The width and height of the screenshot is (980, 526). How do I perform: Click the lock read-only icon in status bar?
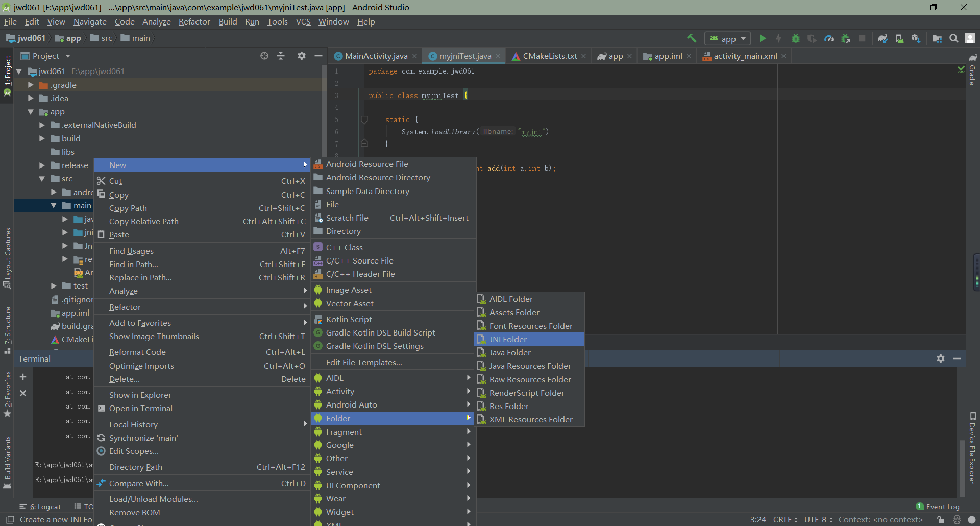[941, 520]
